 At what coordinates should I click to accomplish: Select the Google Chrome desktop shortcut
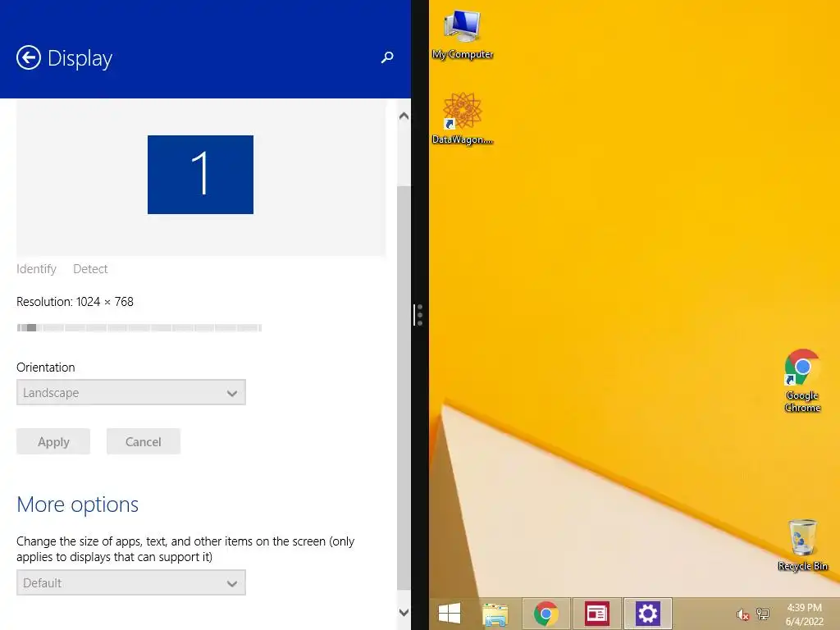[x=802, y=381]
